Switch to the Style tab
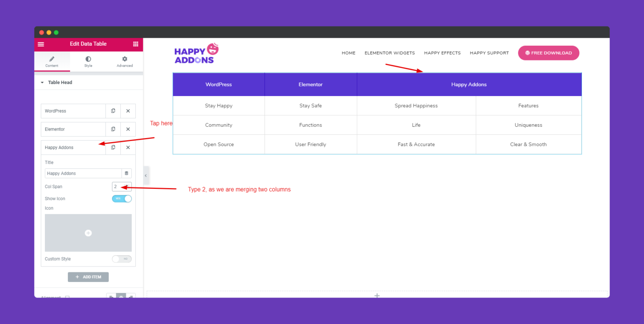644x324 pixels. tap(88, 61)
